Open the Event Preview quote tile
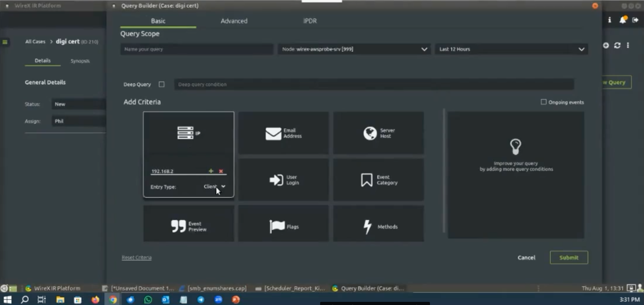 pos(188,224)
